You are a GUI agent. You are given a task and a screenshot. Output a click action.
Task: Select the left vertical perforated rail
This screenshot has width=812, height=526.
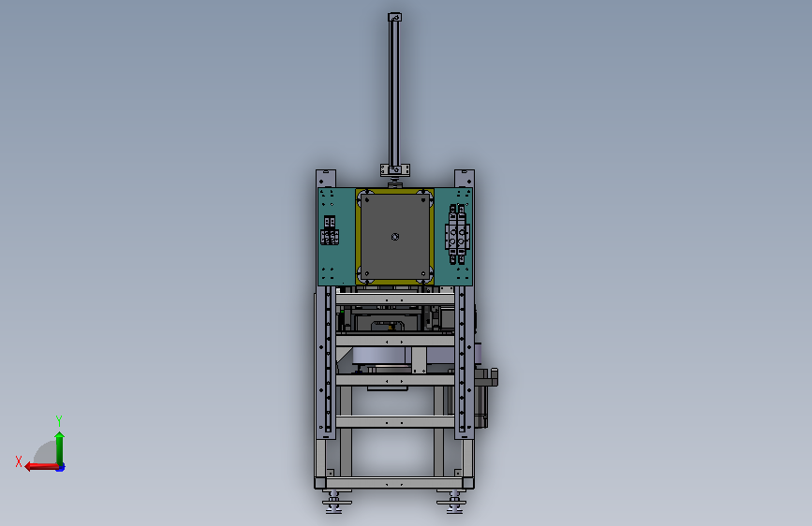coord(327,358)
